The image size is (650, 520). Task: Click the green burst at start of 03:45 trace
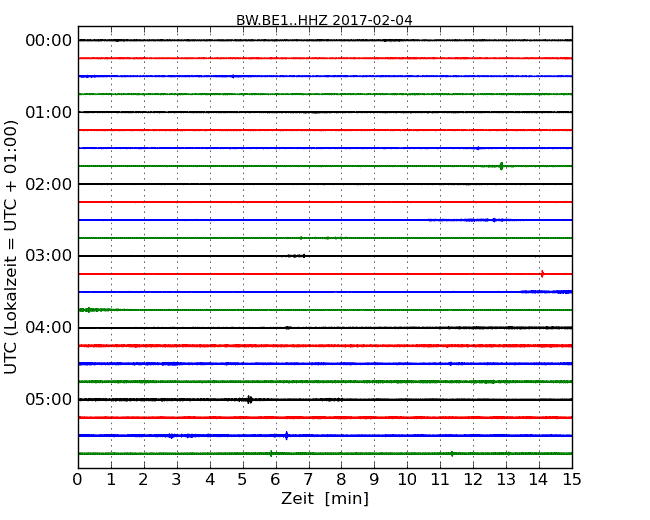[93, 310]
